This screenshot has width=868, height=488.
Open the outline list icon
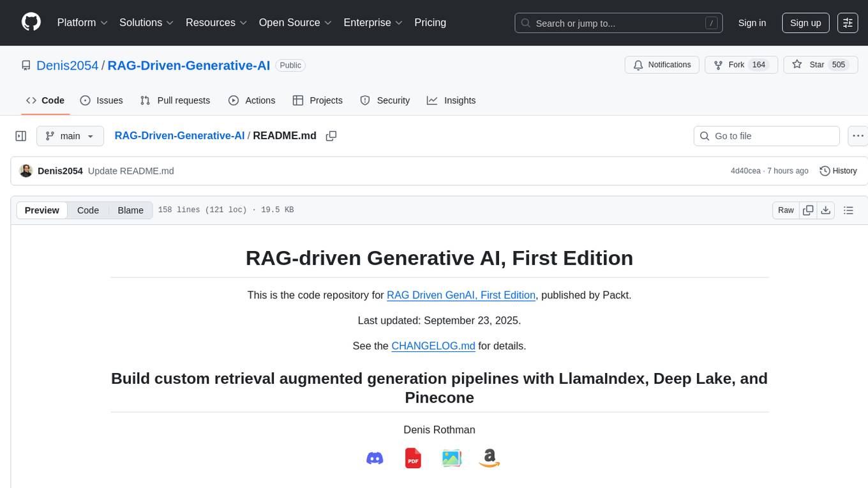[x=848, y=210]
